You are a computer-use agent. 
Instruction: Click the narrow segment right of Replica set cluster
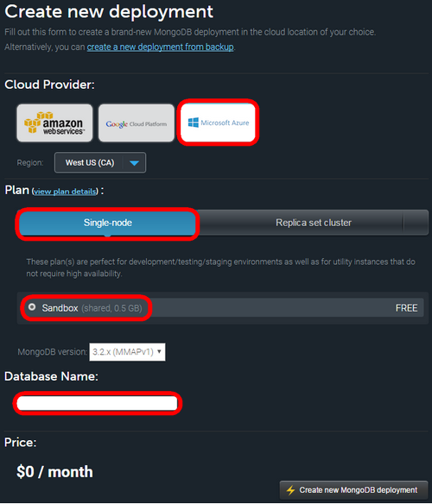pyautogui.click(x=416, y=223)
